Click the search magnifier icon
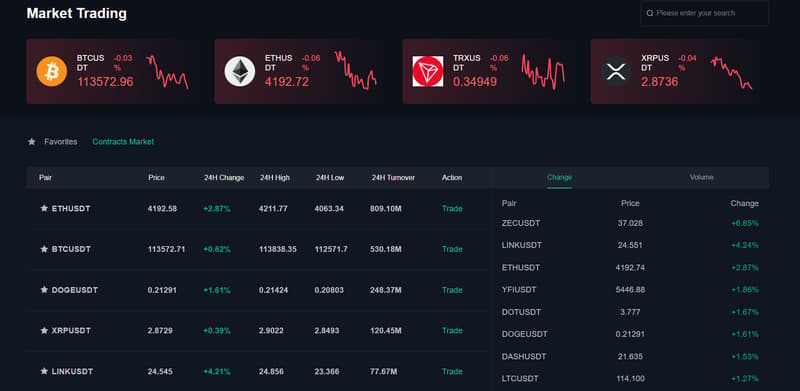 pyautogui.click(x=649, y=13)
